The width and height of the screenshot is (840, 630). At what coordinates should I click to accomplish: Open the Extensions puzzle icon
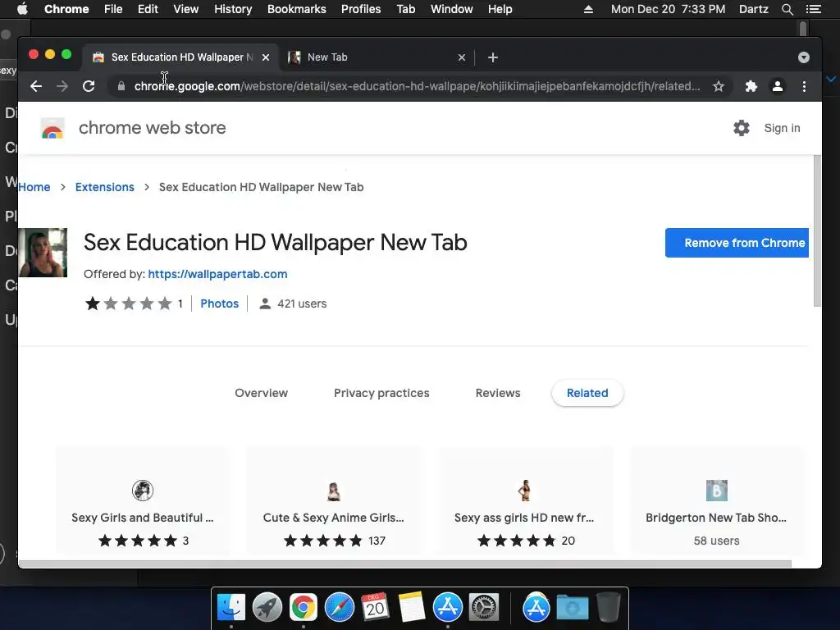[751, 86]
